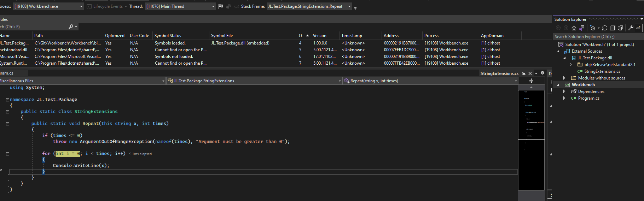Sort modules by Symbol Status column header
This screenshot has height=201, width=644.
(x=181, y=36)
